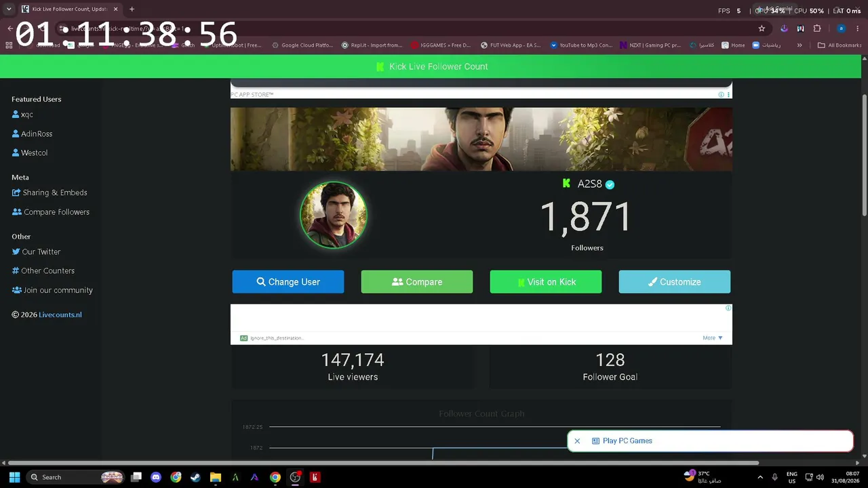
Task: Expand the ad More dropdown
Action: (713, 338)
